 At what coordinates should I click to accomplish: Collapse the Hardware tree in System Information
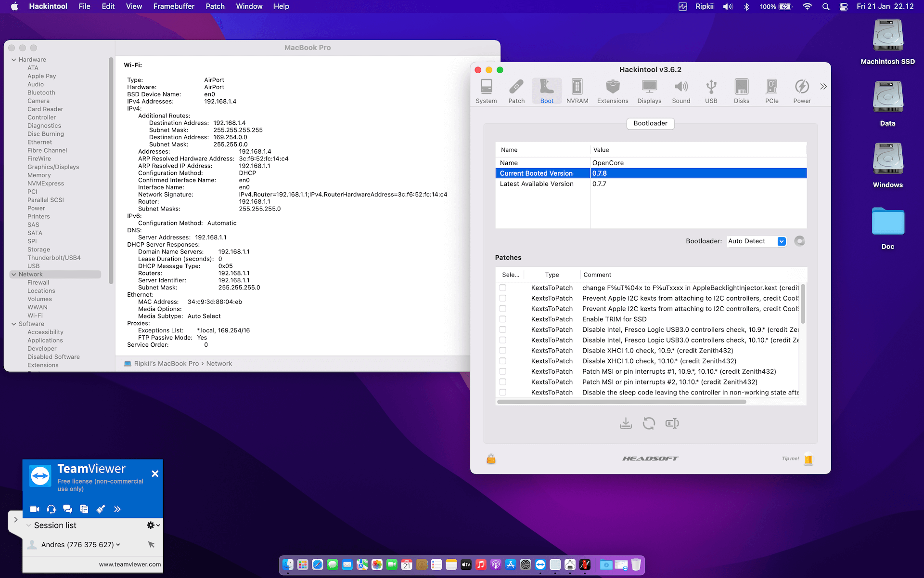point(14,60)
